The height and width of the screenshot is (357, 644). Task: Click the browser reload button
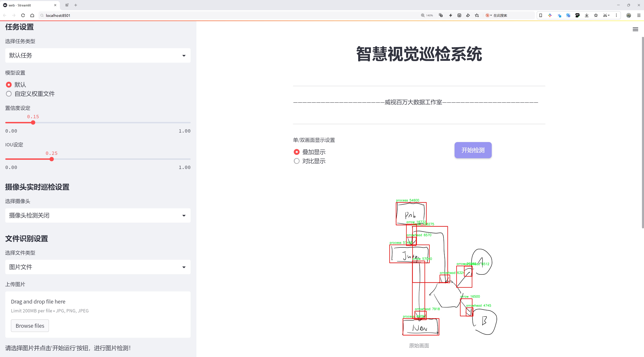tap(23, 15)
